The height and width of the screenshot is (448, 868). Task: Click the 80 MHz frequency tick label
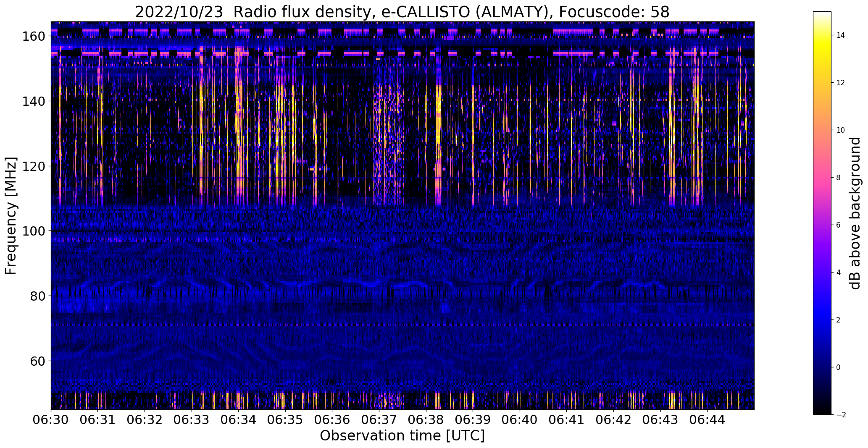pyautogui.click(x=37, y=296)
